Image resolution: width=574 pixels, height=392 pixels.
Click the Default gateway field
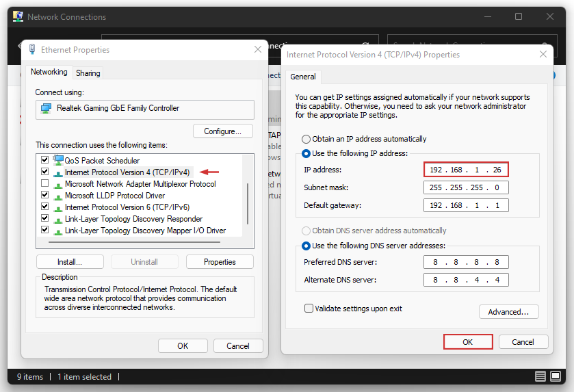(x=466, y=205)
